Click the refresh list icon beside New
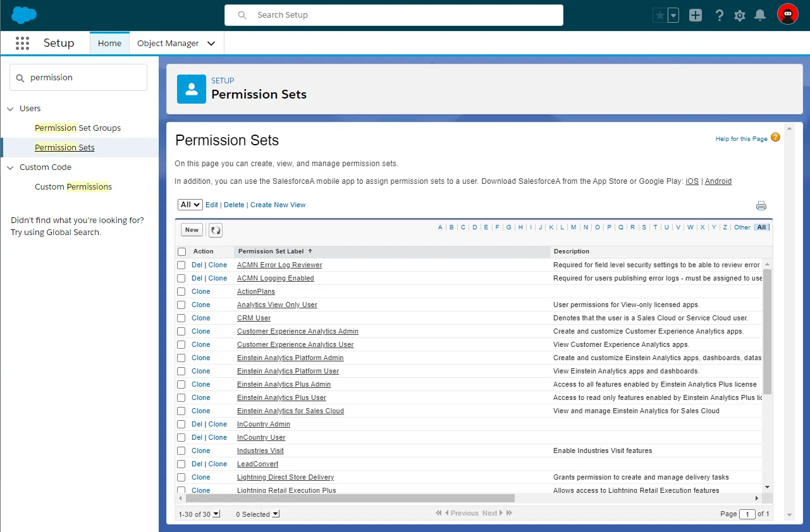This screenshot has height=532, width=810. click(x=216, y=230)
